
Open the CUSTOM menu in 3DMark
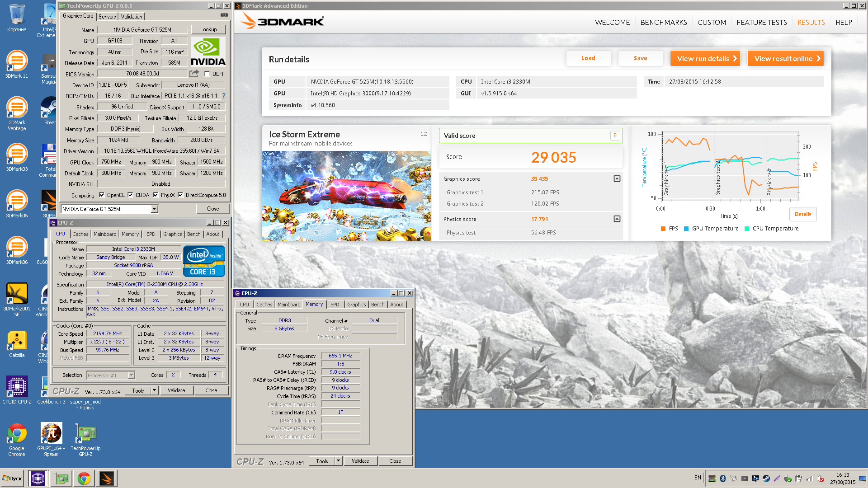[x=712, y=22]
